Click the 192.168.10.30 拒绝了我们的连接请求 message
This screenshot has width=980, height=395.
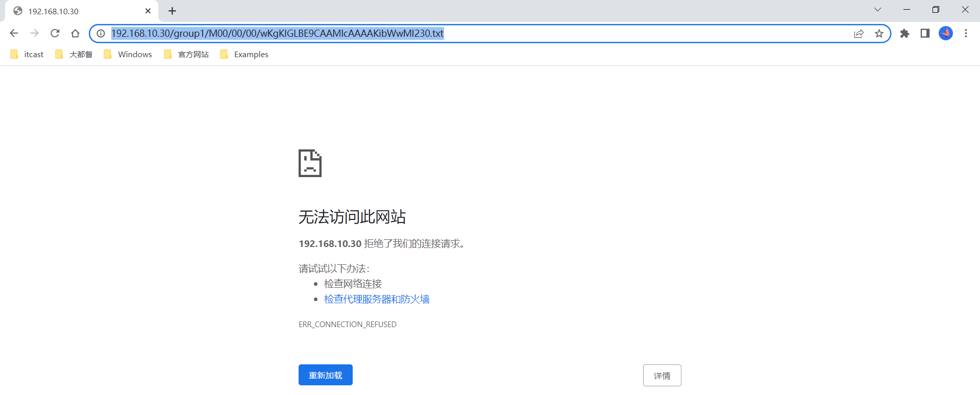tap(382, 244)
